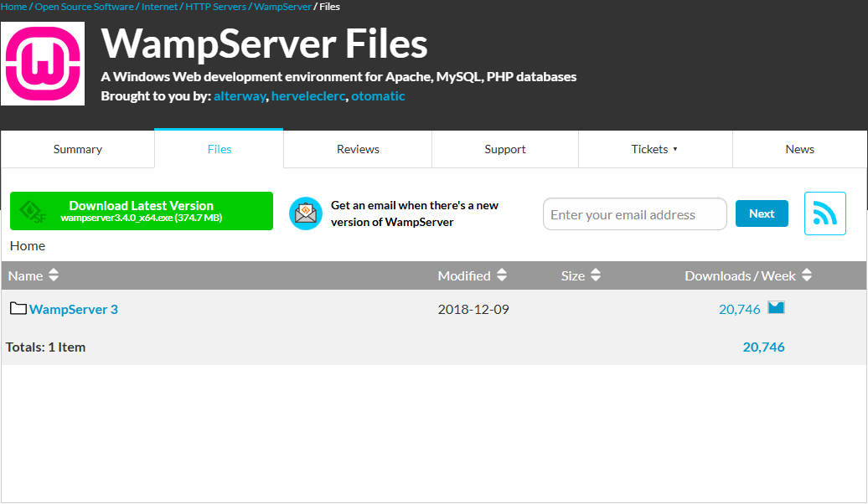868x504 pixels.
Task: Focus the email address input field
Action: click(x=634, y=214)
